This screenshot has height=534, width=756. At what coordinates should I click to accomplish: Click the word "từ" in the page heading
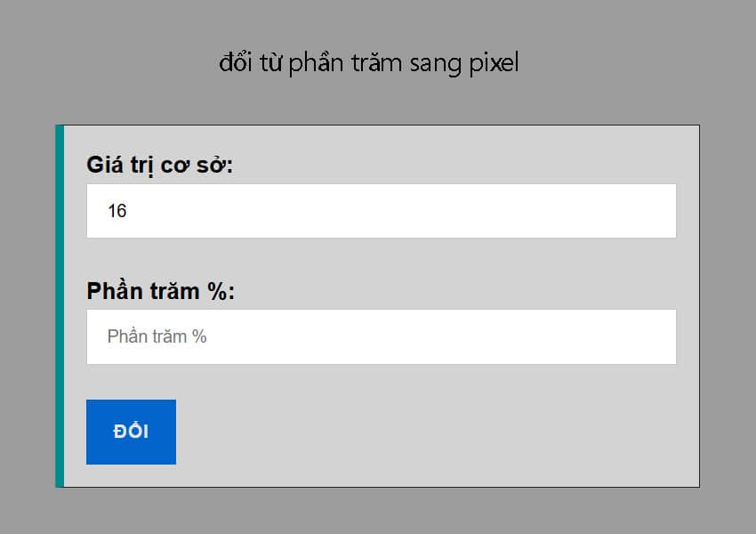coord(270,63)
